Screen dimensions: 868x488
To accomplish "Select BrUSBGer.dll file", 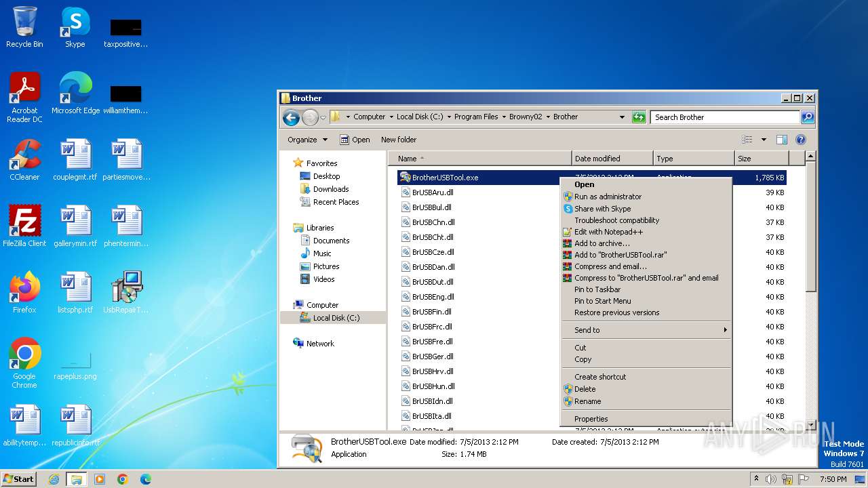I will [433, 357].
